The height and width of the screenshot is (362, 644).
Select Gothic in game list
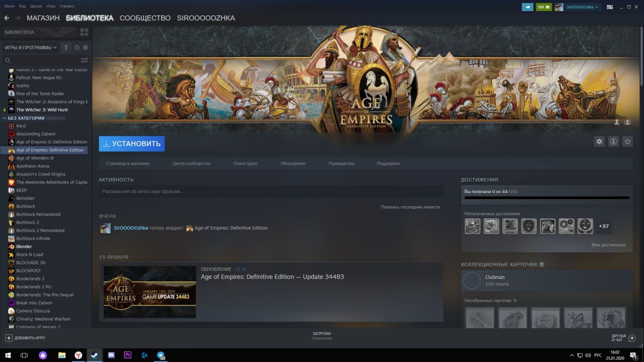[x=23, y=85]
